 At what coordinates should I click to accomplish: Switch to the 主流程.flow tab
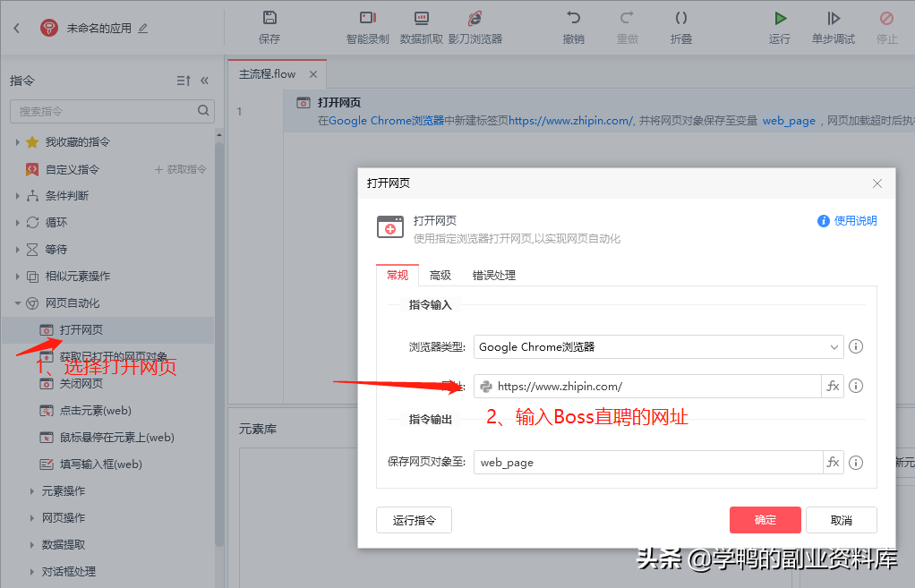pyautogui.click(x=268, y=74)
